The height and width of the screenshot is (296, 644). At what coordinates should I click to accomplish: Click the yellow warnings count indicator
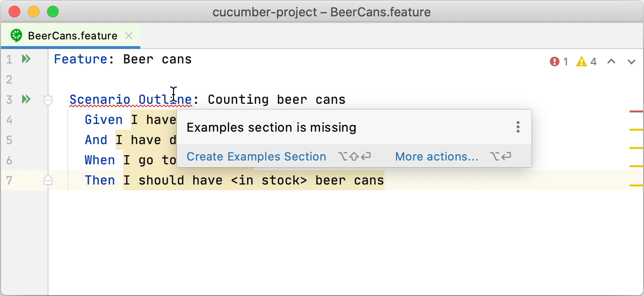[586, 62]
